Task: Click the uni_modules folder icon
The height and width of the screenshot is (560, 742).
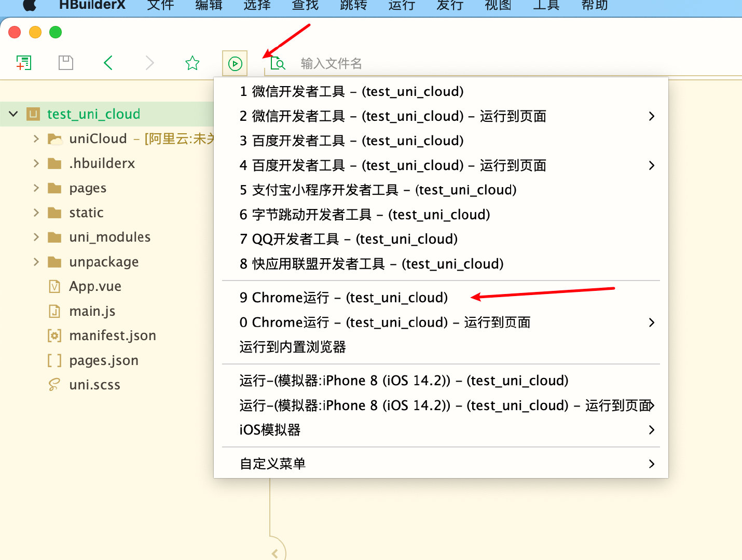Action: pos(54,237)
